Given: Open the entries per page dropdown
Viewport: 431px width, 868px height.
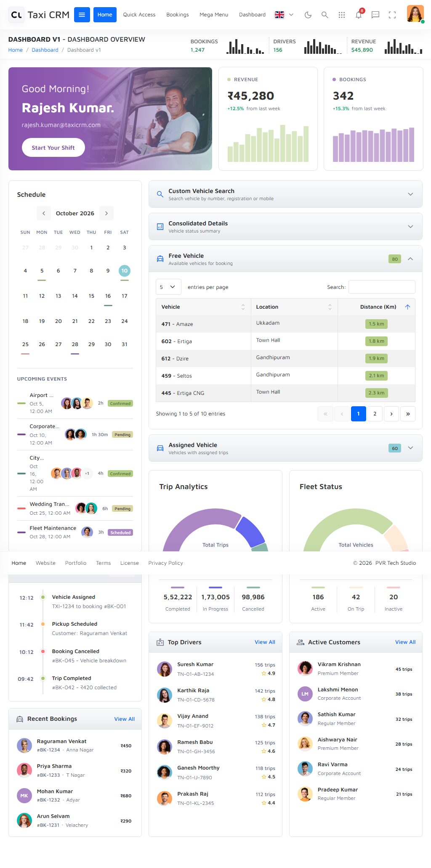Looking at the screenshot, I should click(168, 287).
